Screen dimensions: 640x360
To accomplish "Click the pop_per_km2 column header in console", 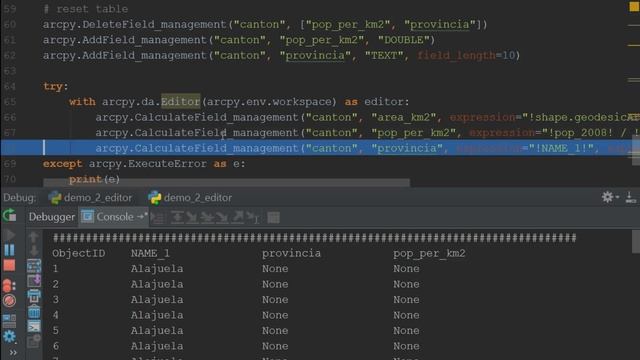I will point(429,253).
